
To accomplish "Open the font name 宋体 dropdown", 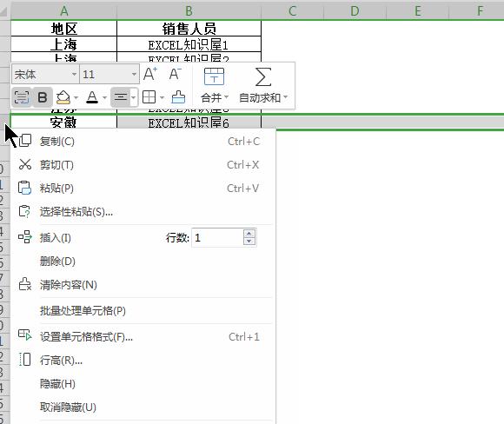I will tap(74, 74).
